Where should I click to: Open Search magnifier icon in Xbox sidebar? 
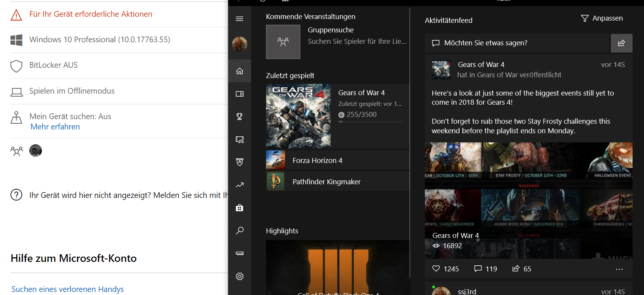(240, 231)
